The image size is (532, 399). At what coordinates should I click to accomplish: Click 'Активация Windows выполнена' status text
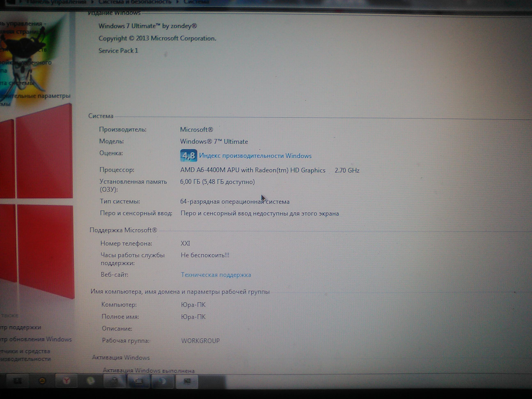[x=149, y=371]
